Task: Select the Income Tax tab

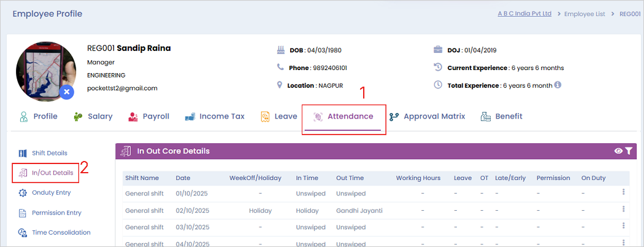Action: point(215,116)
